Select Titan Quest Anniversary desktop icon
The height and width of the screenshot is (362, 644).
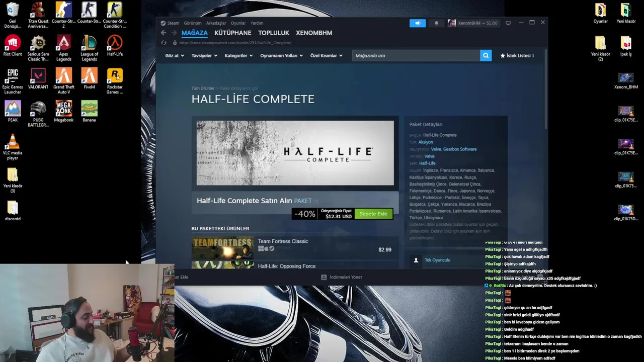tap(38, 16)
